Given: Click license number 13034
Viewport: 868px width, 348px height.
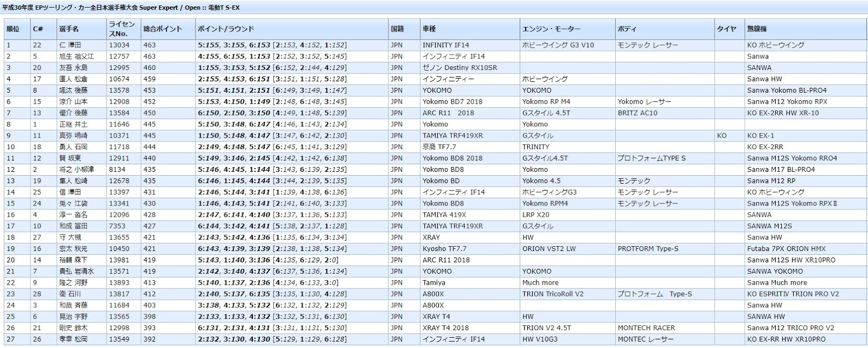Looking at the screenshot, I should pos(119,45).
